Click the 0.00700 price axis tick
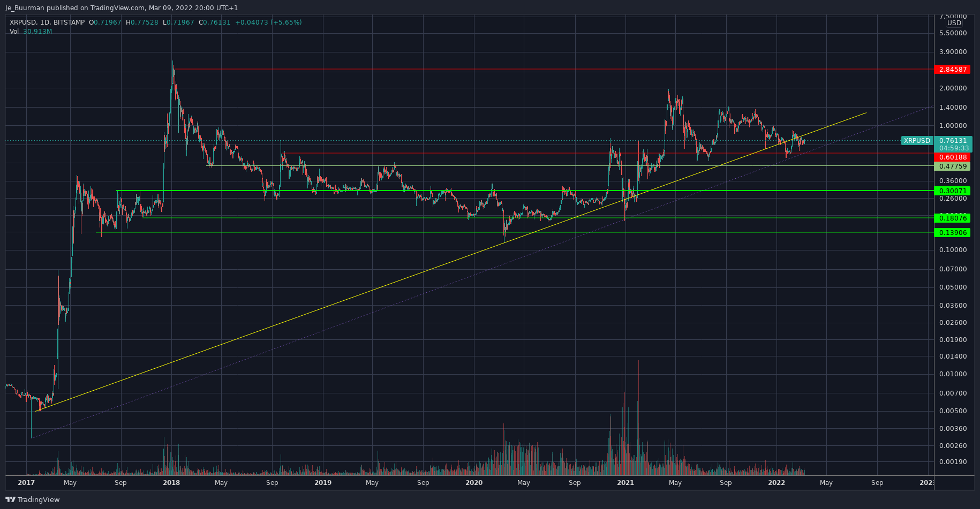Screen dimensions: 980x509 point(953,393)
